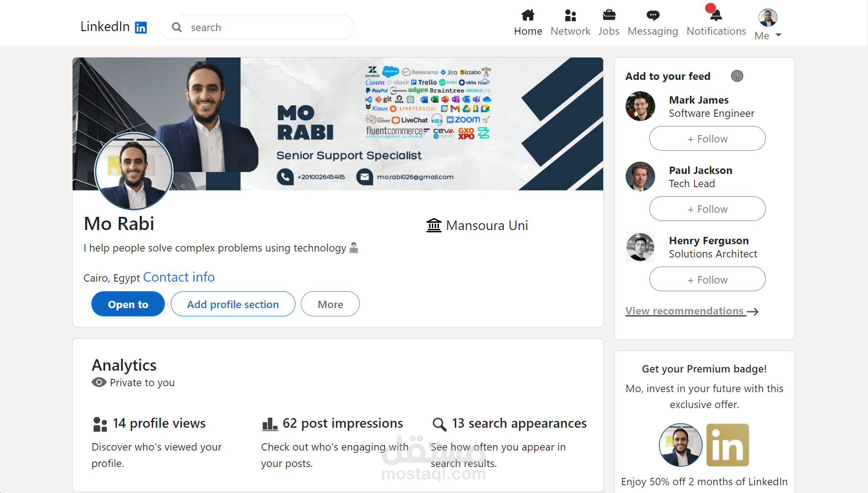868x493 pixels.
Task: Click the LinkedIn logo icon
Action: [x=141, y=27]
